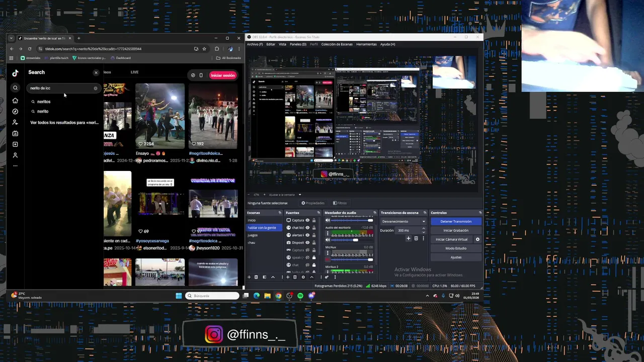Image resolution: width=644 pixels, height=362 pixels.
Task: Select the 'inicio' scene in OBS
Action: (x=264, y=220)
